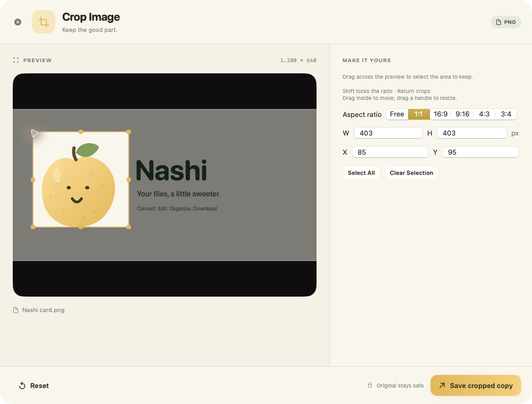The height and width of the screenshot is (404, 532).
Task: Click the file icon next to Nashi card.png
Action: [x=15, y=310]
